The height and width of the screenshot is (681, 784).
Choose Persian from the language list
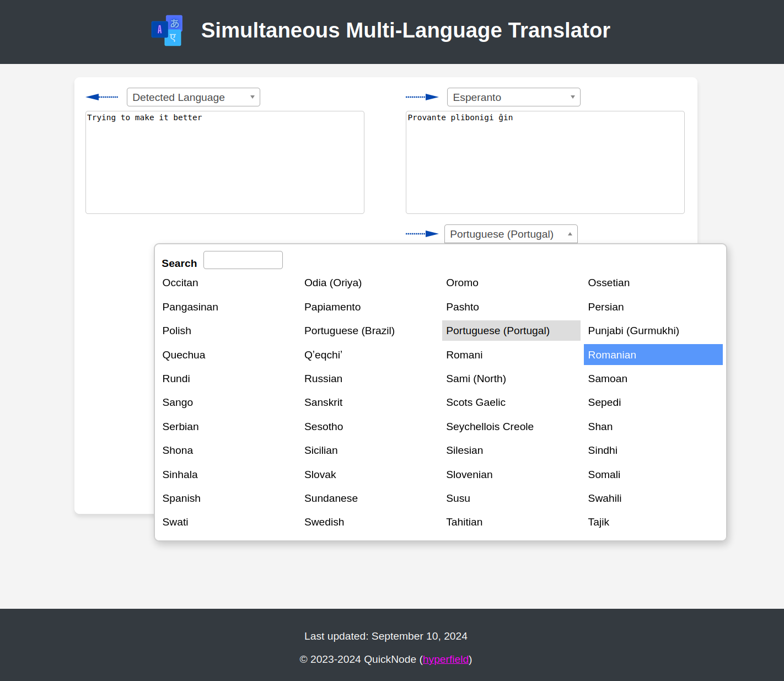(x=606, y=307)
